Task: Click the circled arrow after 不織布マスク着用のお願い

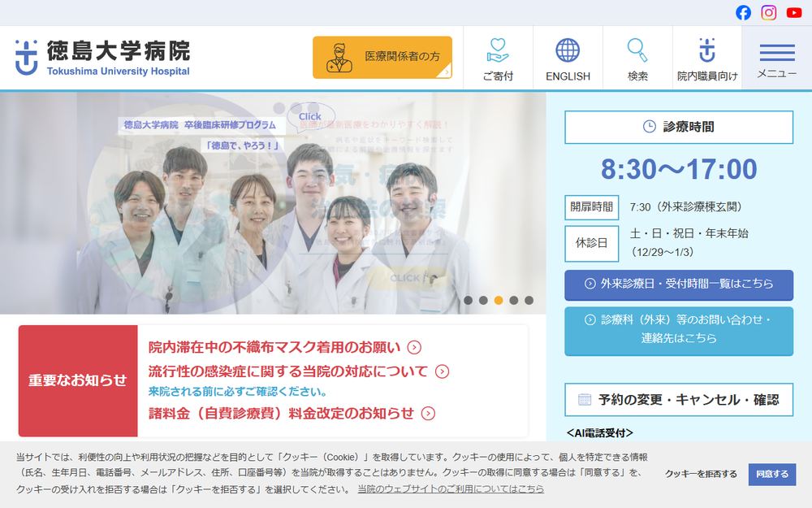Action: point(414,347)
